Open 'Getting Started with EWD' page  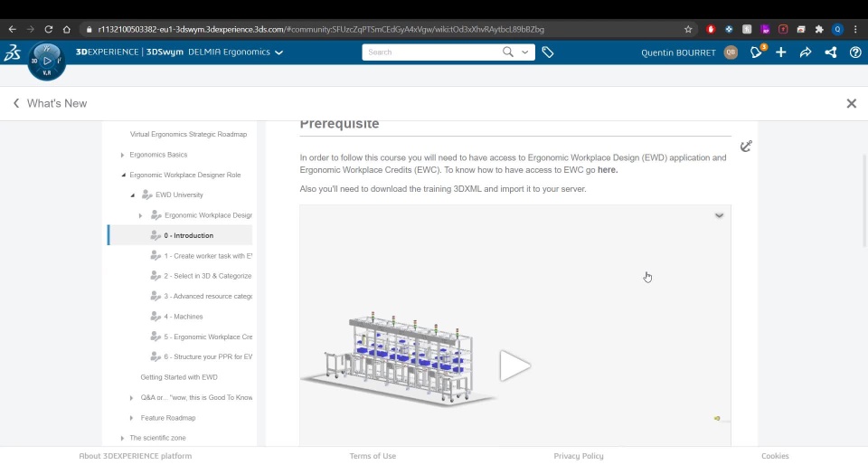pos(179,377)
